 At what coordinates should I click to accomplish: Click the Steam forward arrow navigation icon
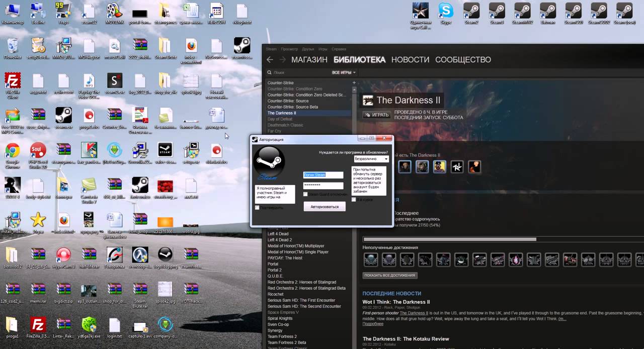(282, 59)
